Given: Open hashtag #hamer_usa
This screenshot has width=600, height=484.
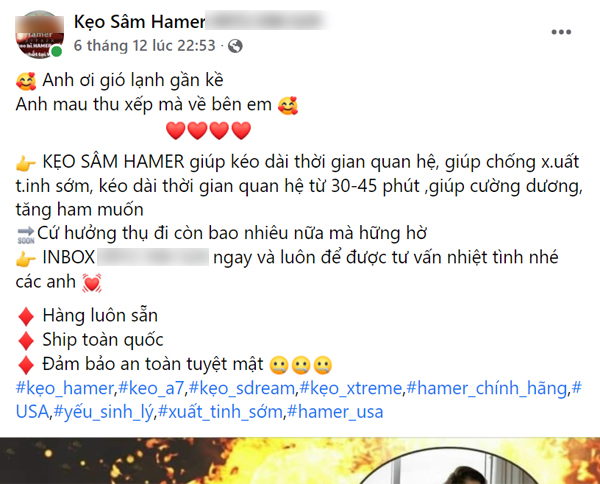Looking at the screenshot, I should (335, 412).
